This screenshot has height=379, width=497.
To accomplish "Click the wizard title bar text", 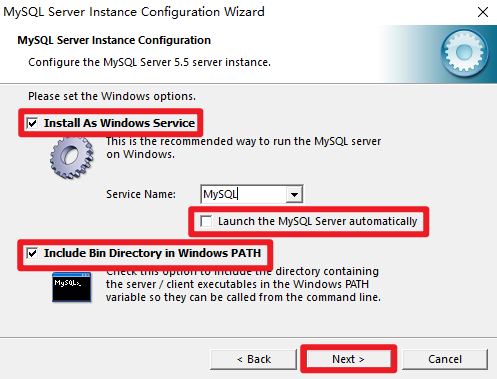I will [134, 12].
